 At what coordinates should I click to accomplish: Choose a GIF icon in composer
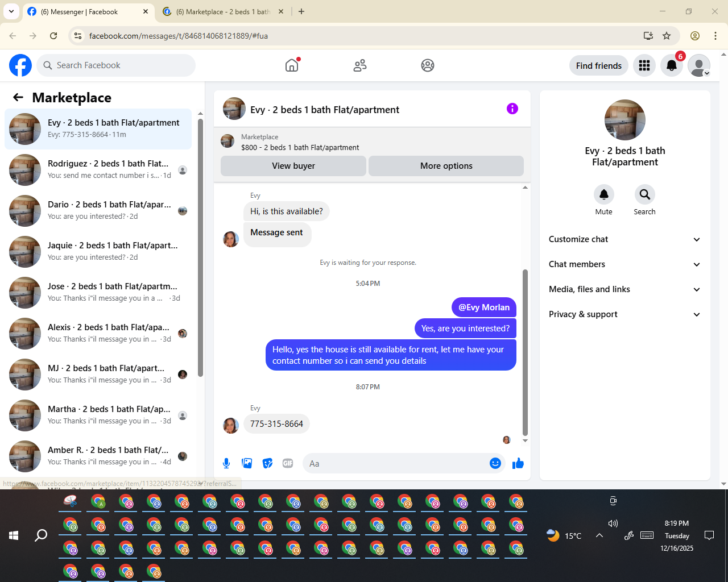[288, 463]
